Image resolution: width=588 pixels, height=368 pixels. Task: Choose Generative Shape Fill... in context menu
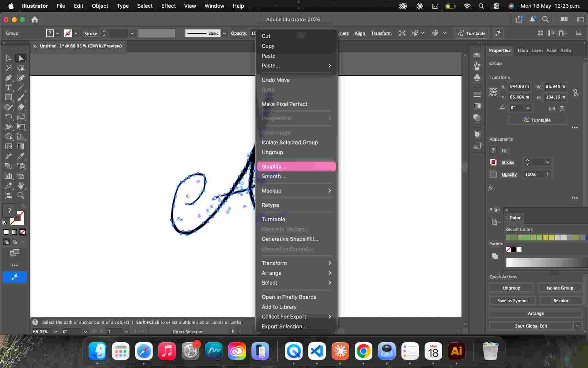[x=296, y=239]
